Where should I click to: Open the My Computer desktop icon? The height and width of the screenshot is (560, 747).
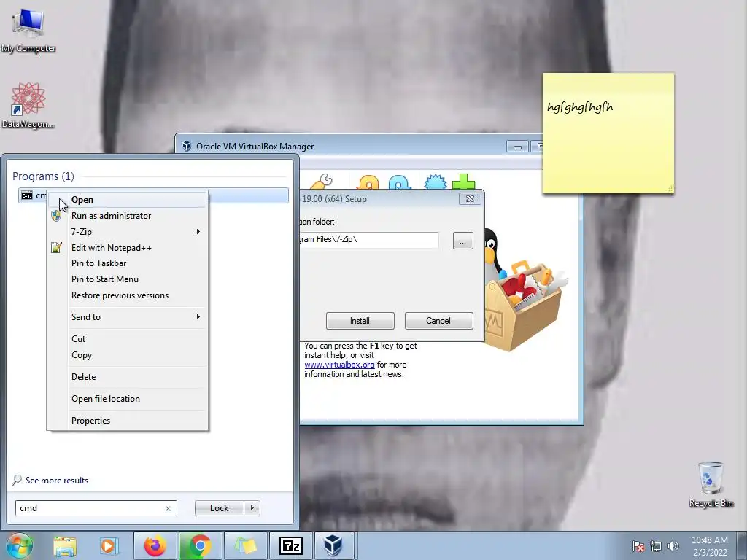[28, 31]
